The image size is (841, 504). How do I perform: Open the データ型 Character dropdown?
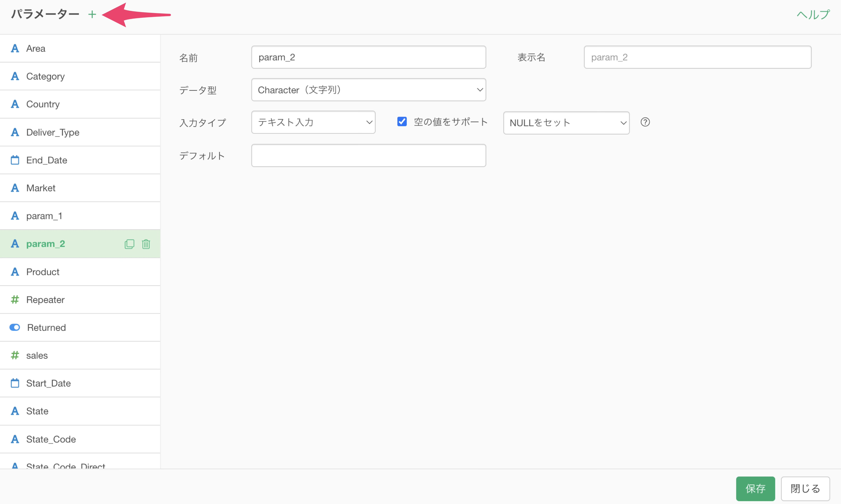tap(368, 90)
